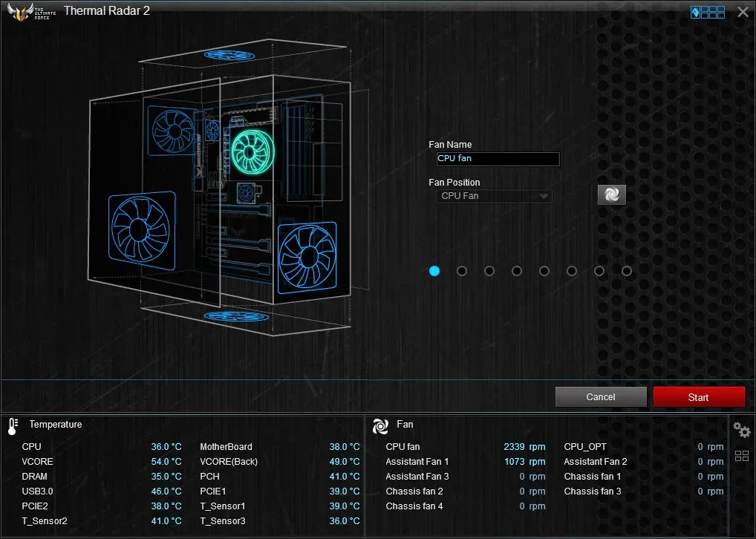The height and width of the screenshot is (539, 756).
Task: Click the T_Sensor2 temperature label
Action: 45,521
